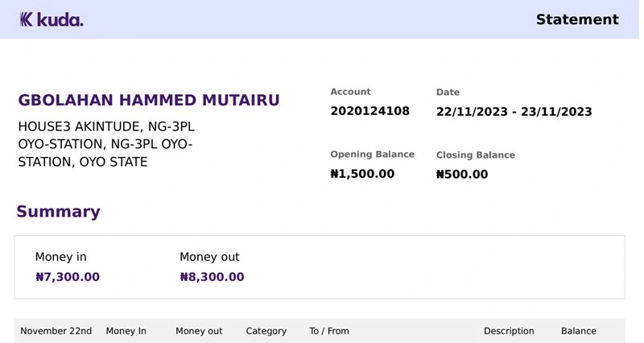The width and height of the screenshot is (644, 343).
Task: Click the Opening Balance label
Action: tap(372, 155)
